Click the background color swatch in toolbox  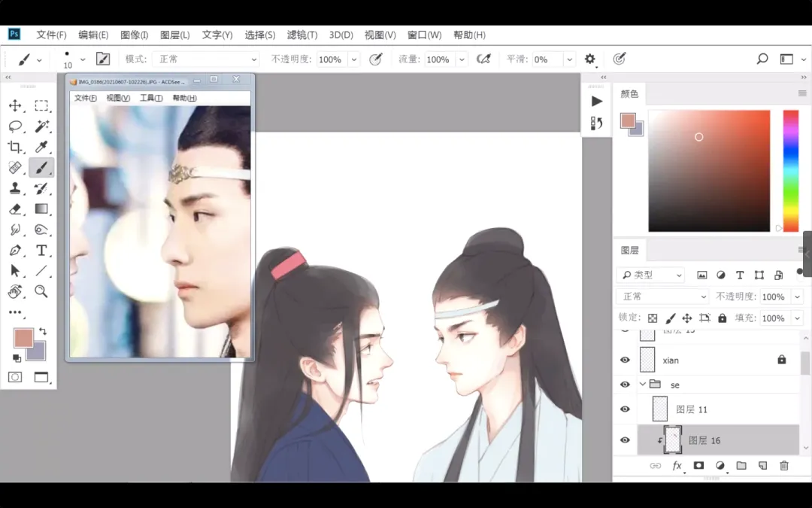[39, 354]
